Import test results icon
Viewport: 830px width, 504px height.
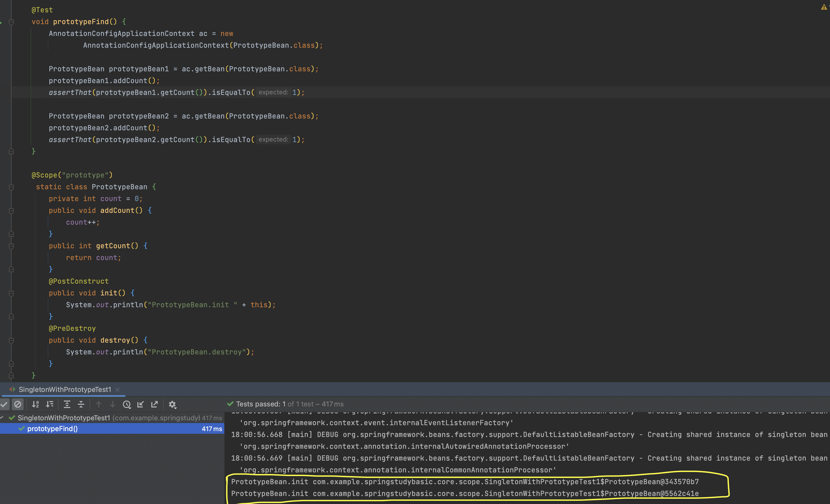[x=141, y=404]
